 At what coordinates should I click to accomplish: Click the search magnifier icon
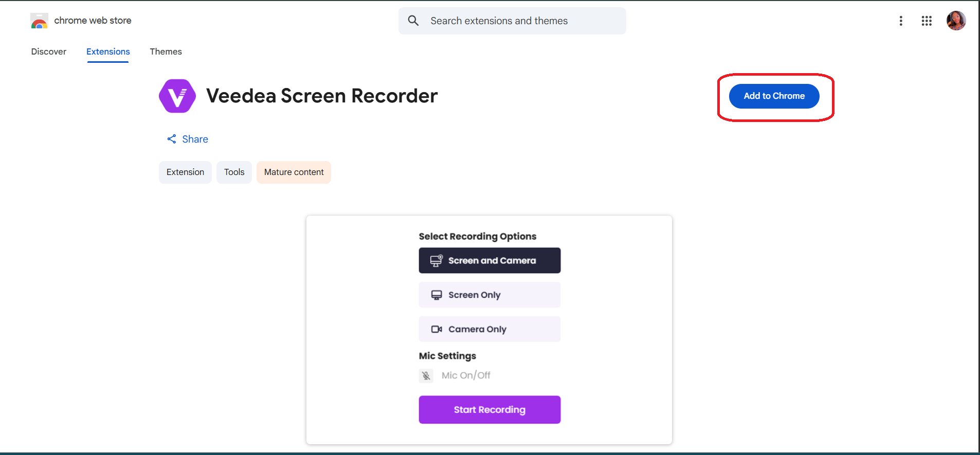point(413,21)
